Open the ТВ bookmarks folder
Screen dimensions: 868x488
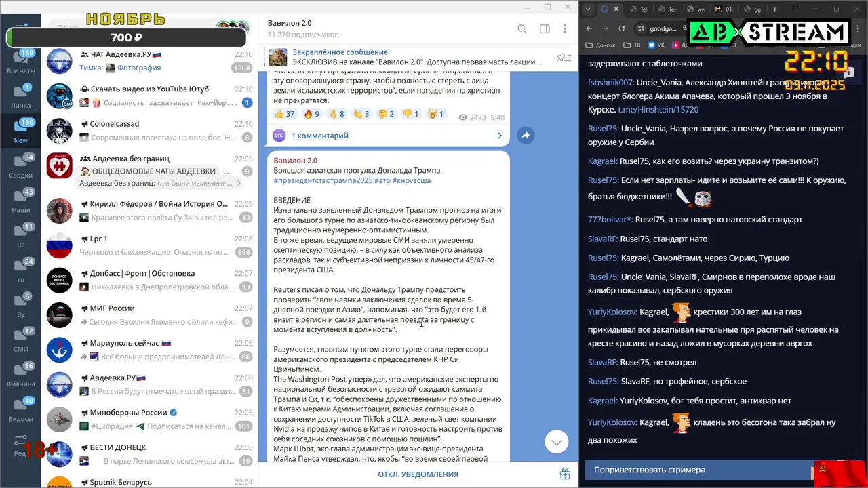coord(631,45)
